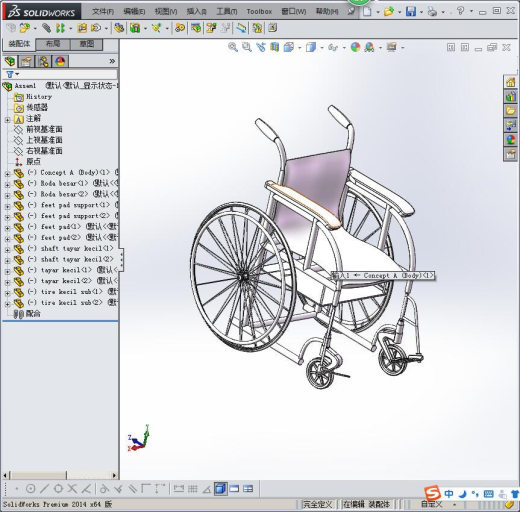This screenshot has width=520, height=512.
Task: Open the Appearances ball tab in task pane
Action: [510, 140]
